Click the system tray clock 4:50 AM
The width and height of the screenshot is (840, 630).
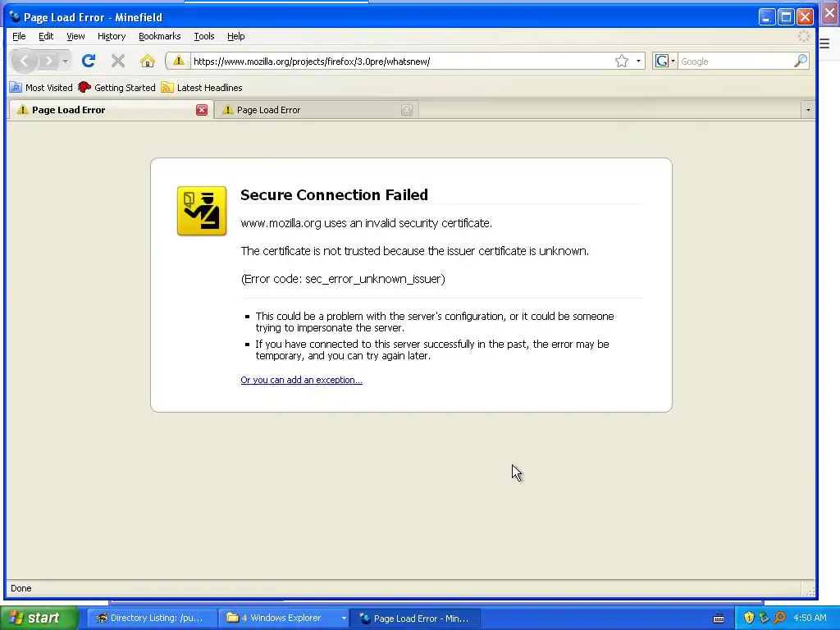[x=810, y=618]
